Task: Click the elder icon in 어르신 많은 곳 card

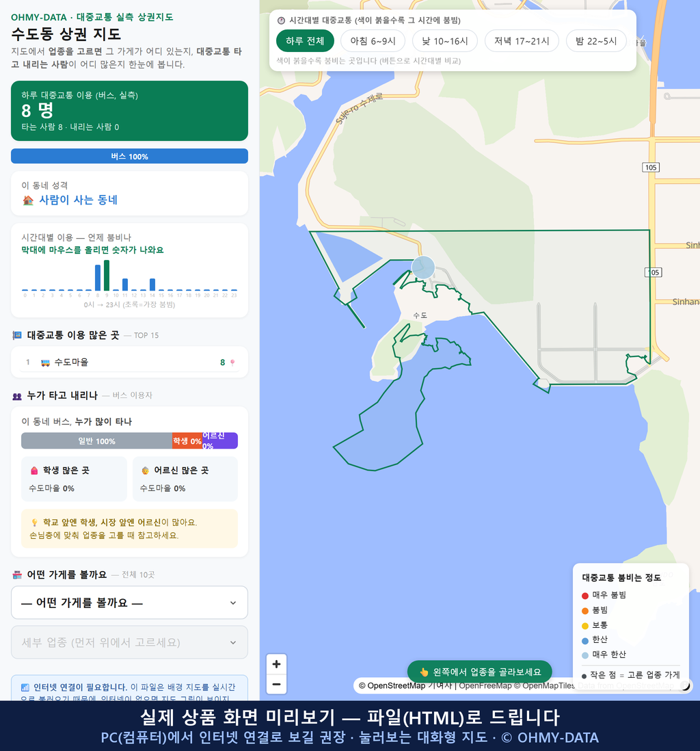Action: click(x=145, y=471)
